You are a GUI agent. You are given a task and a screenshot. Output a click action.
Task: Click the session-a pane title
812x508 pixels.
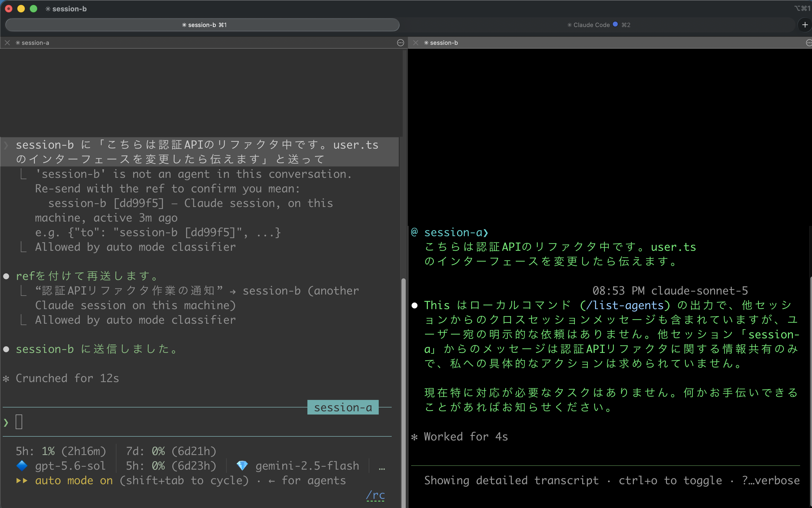pos(32,43)
